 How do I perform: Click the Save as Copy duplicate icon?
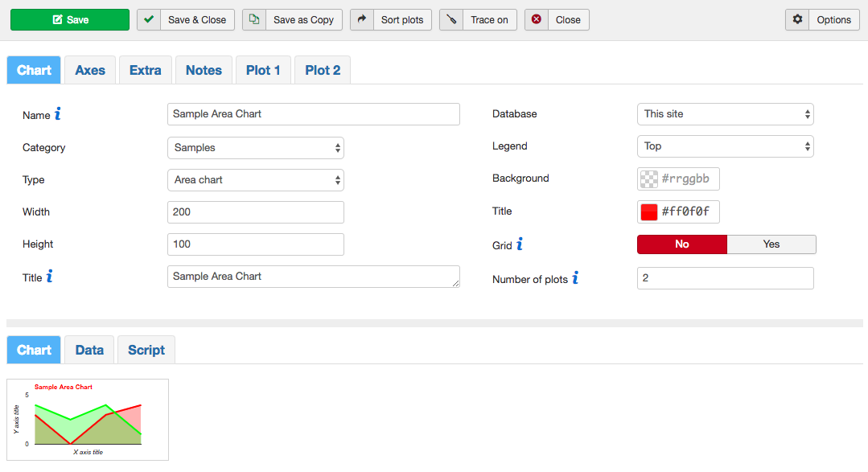coord(254,20)
